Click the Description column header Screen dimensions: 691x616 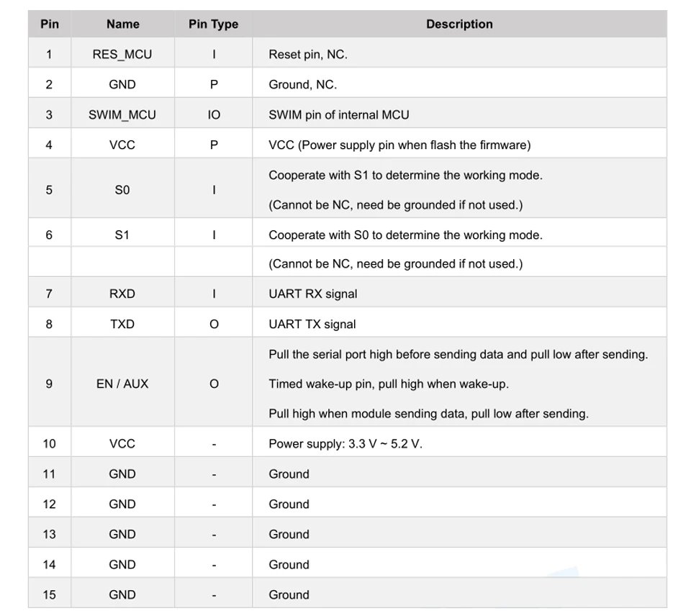point(459,24)
